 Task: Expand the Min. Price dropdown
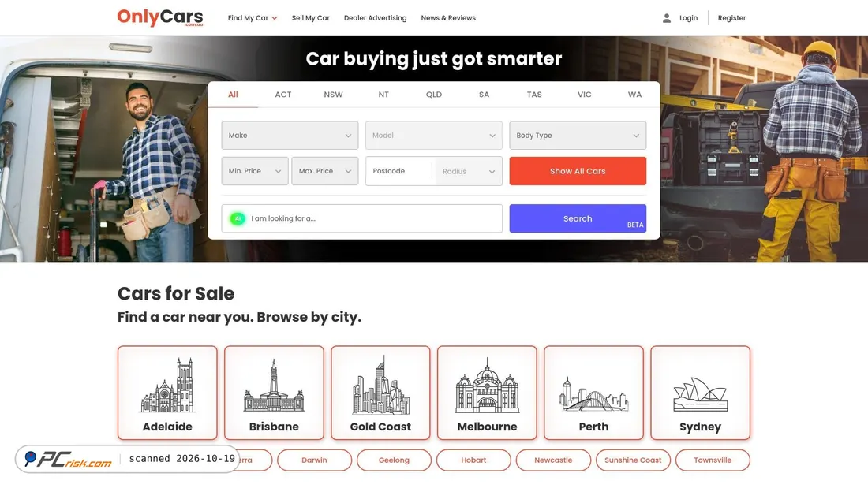pyautogui.click(x=255, y=171)
